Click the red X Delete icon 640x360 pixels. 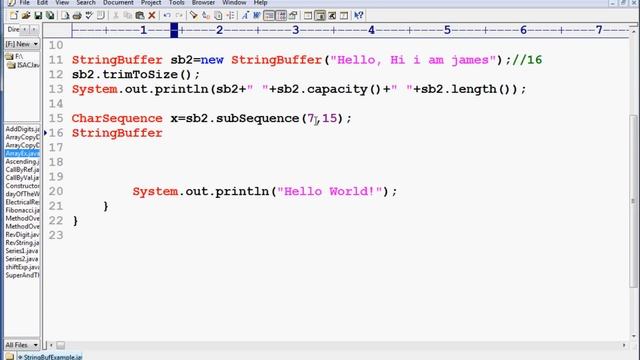pos(152,16)
